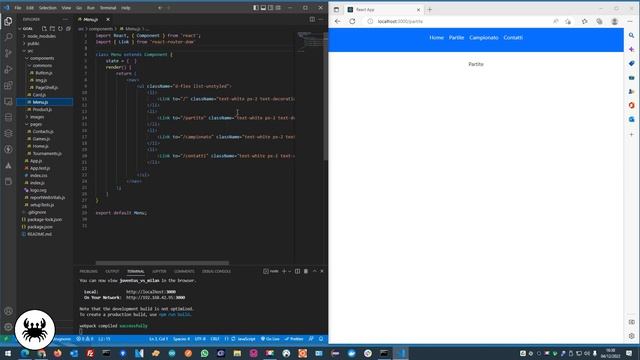Click the Partite link in navbar
640x360 pixels.
(456, 38)
